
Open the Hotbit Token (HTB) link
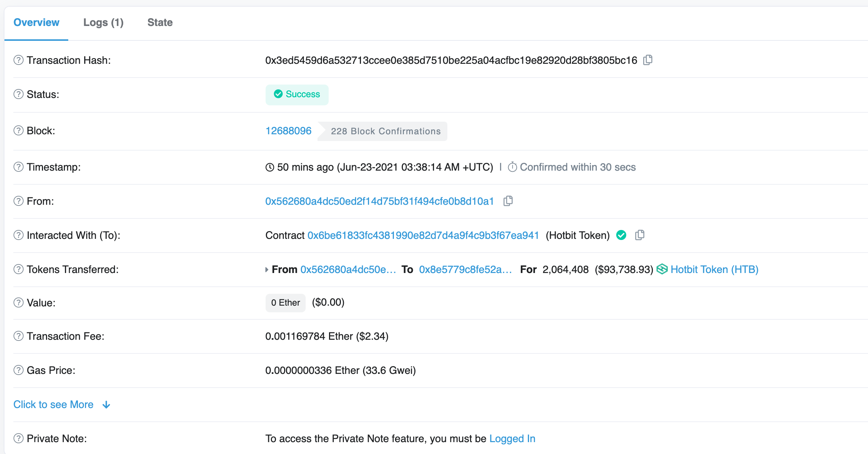(x=714, y=269)
